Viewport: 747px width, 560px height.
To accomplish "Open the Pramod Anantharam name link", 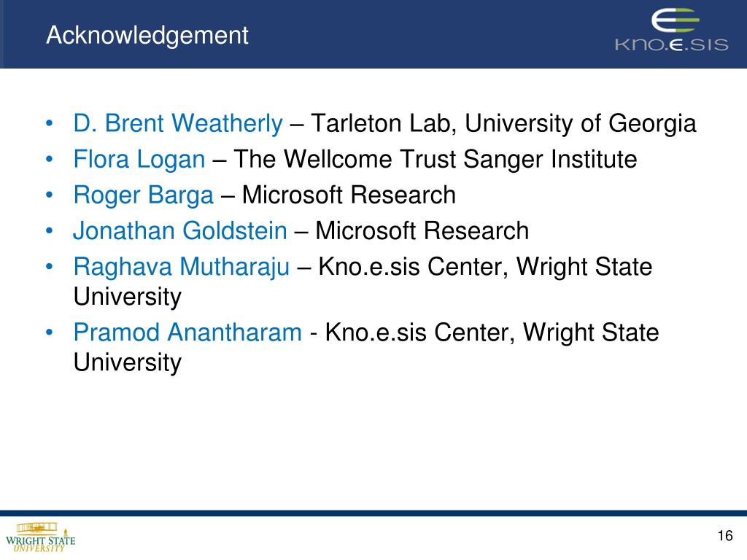I will [x=187, y=332].
